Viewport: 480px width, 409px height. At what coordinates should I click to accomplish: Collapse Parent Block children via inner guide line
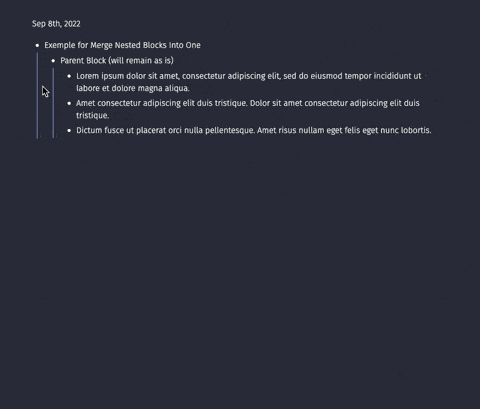coord(53,103)
